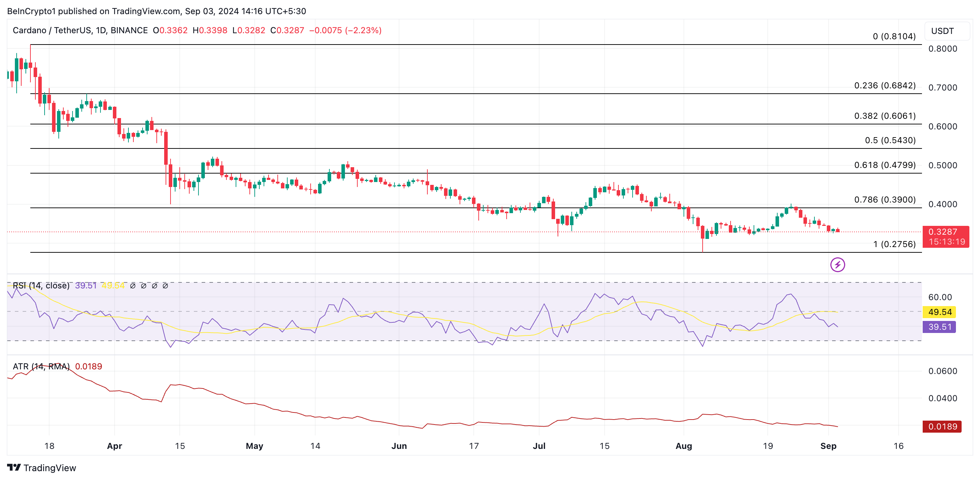Click the purple lightning bolt icon
Viewport: 980px width, 480px height.
[837, 264]
